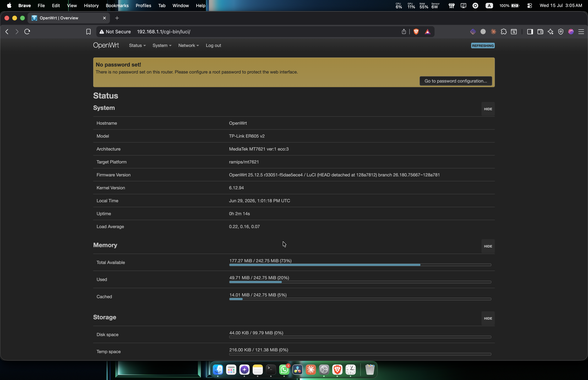Open the input source A menu
This screenshot has height=380, width=588.
coord(489,5)
